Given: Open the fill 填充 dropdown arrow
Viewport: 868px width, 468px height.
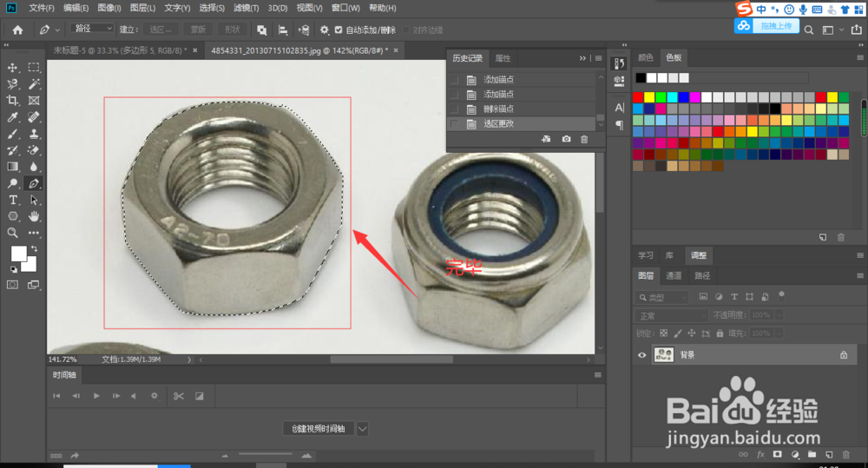Looking at the screenshot, I should pyautogui.click(x=779, y=333).
